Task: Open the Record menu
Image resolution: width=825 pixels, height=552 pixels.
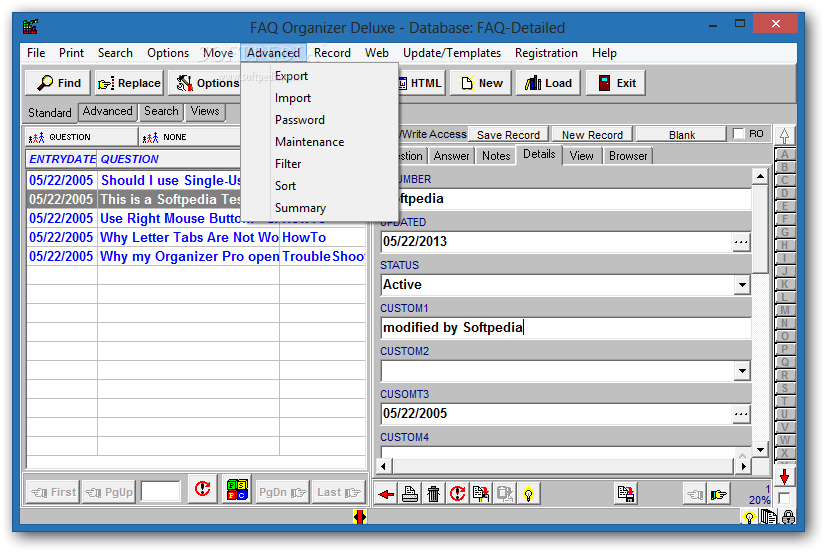Action: click(x=332, y=53)
